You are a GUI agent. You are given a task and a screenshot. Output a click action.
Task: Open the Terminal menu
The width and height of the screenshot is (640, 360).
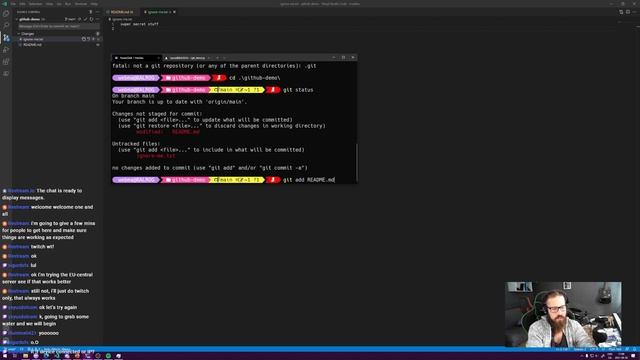(x=81, y=4)
